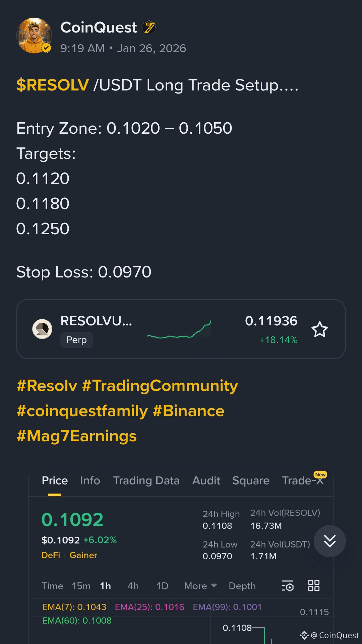Open the Audit tab
This screenshot has height=644, width=362.
(206, 480)
